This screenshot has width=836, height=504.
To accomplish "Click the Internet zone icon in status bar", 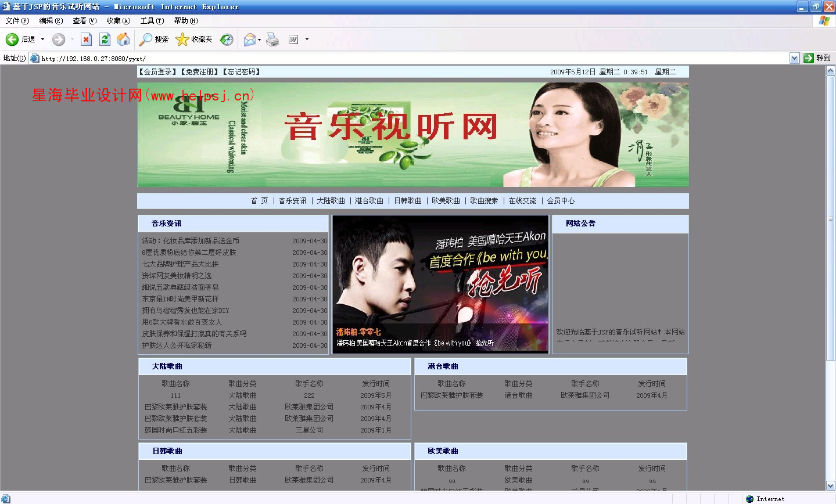I will coord(750,499).
